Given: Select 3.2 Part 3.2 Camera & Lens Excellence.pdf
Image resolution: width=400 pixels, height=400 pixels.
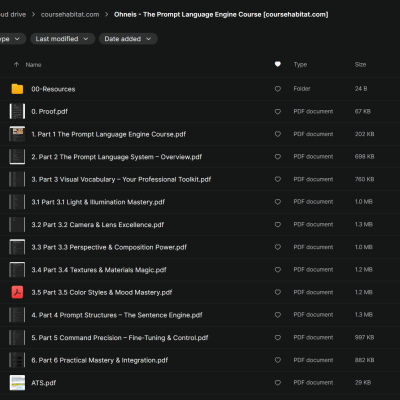Looking at the screenshot, I should click(98, 225).
